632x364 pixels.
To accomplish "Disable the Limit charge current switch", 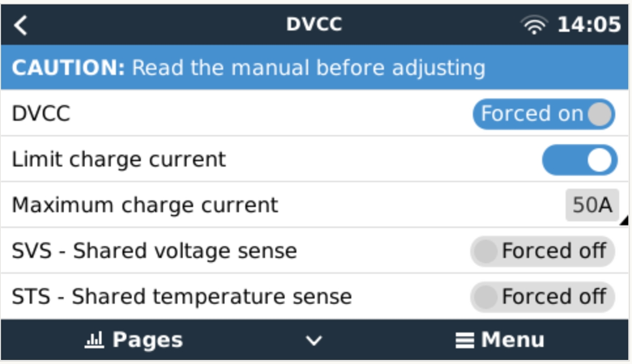I will point(579,160).
